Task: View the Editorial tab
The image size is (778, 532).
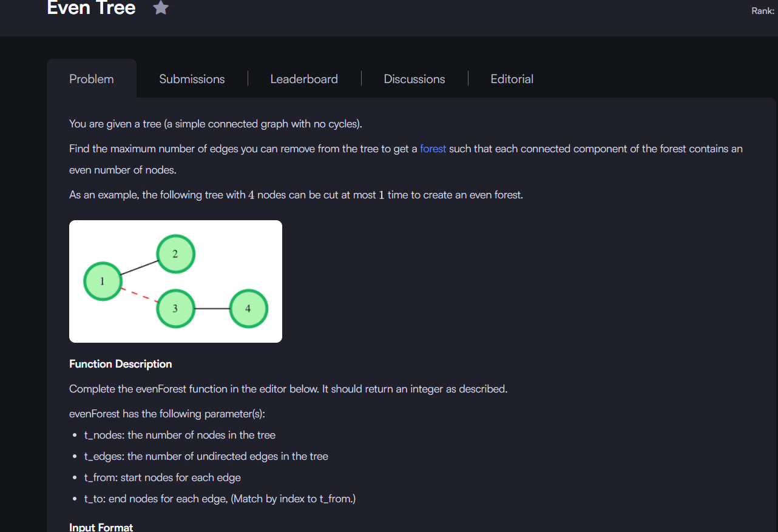Action: point(512,79)
